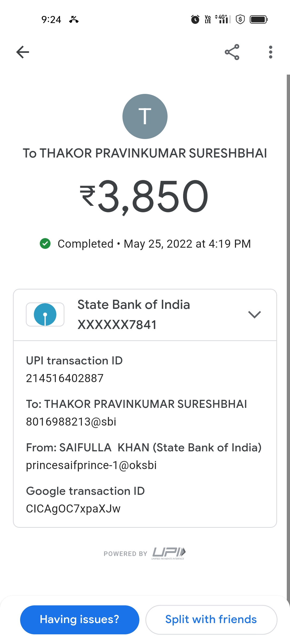
Task: Collapse the State Bank of India details
Action: [x=255, y=314]
